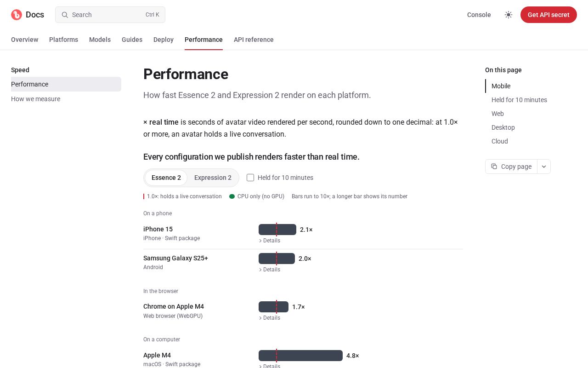Image resolution: width=588 pixels, height=368 pixels.
Task: Switch to the Deploy tab
Action: (x=164, y=40)
